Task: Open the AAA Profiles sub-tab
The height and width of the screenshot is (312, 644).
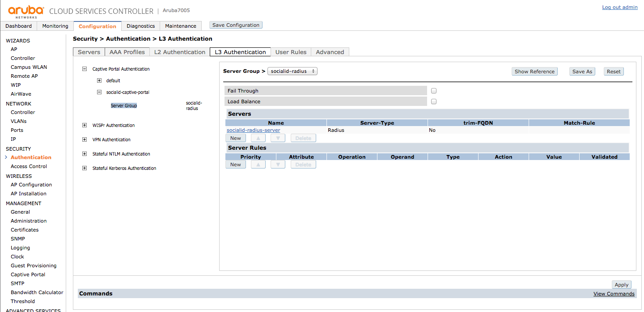Action: [x=127, y=52]
